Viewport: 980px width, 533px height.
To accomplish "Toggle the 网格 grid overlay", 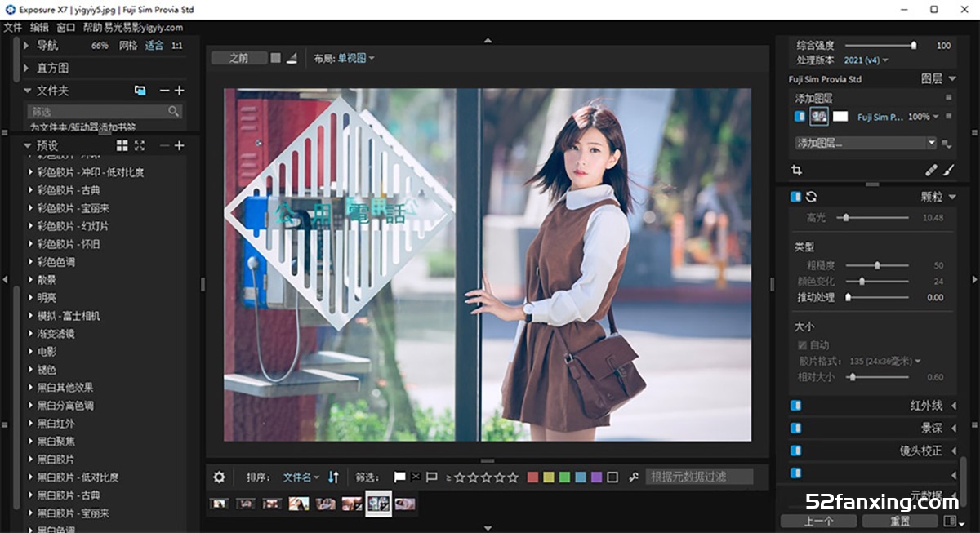I will pyautogui.click(x=128, y=46).
